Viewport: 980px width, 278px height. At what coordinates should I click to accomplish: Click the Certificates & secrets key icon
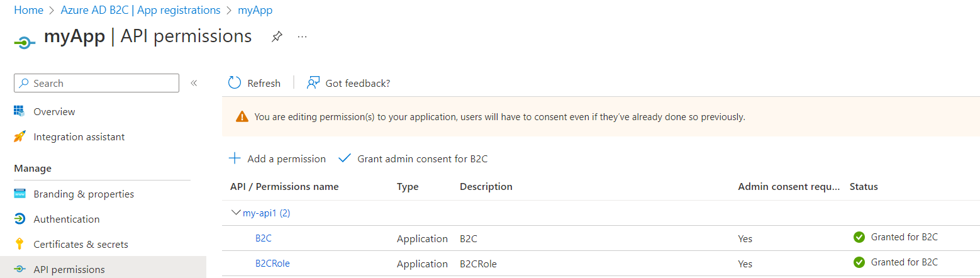tap(19, 244)
